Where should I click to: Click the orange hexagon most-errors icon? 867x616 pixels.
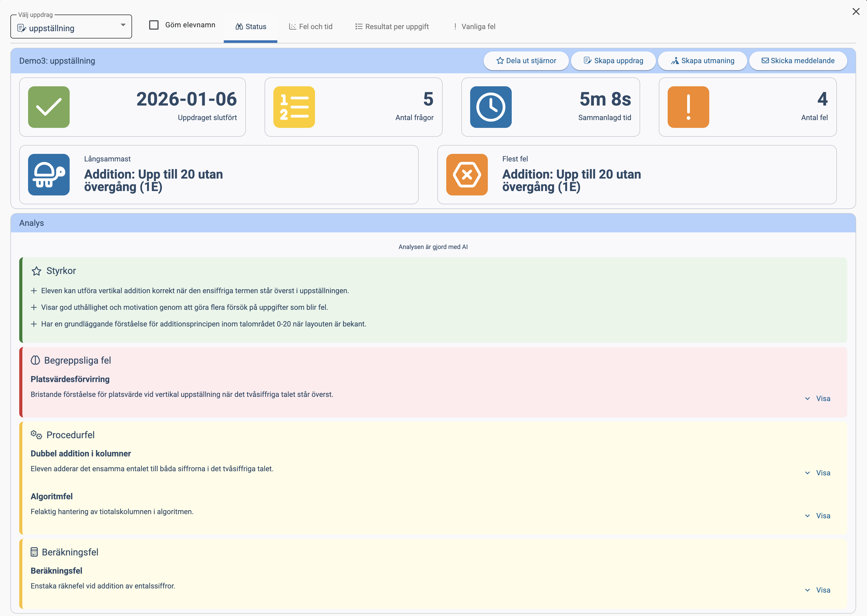467,174
